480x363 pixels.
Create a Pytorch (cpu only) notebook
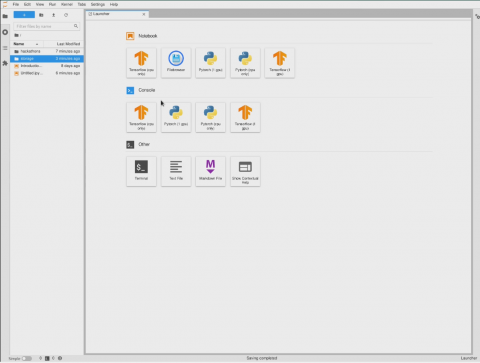(245, 63)
